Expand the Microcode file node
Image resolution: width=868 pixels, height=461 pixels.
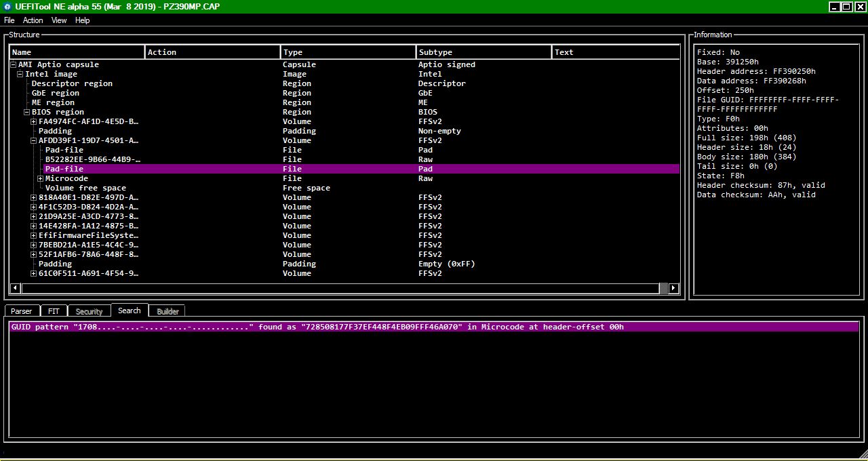41,178
